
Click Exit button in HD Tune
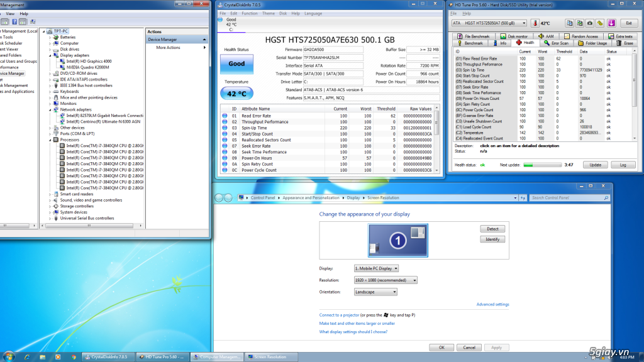point(628,23)
